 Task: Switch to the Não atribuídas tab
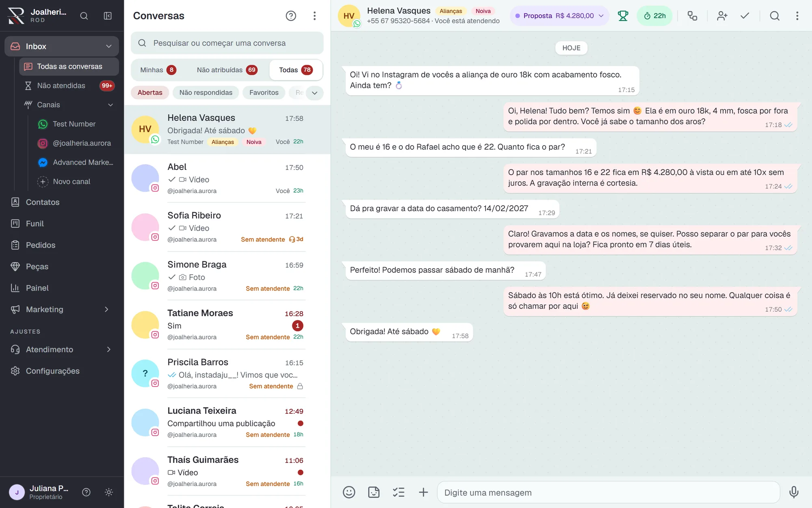click(x=227, y=70)
